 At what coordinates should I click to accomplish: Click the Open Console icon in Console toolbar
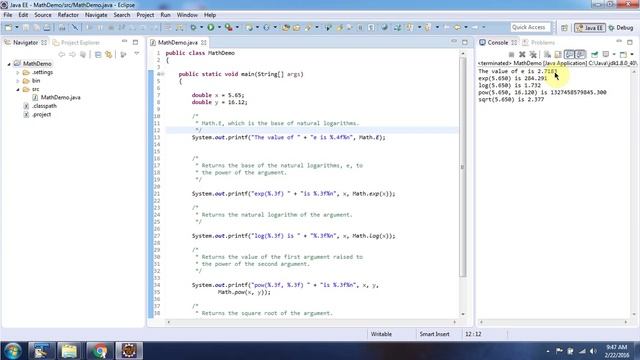[623, 54]
